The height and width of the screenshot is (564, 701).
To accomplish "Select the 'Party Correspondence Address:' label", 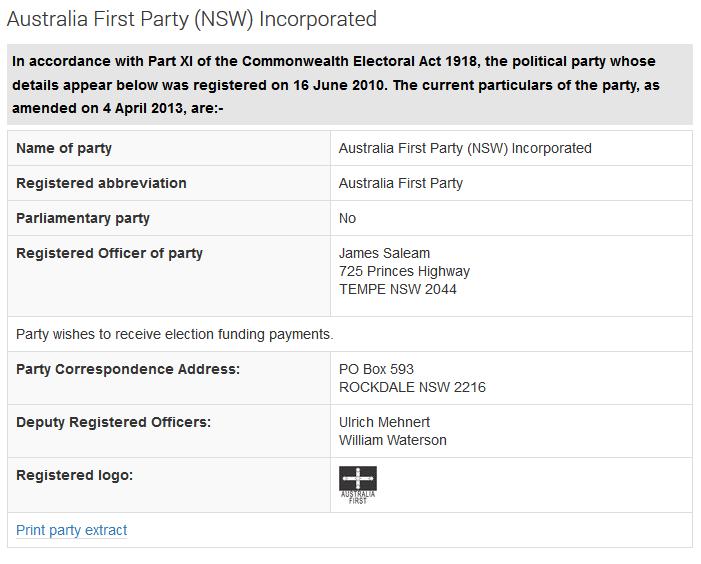I will [x=128, y=369].
